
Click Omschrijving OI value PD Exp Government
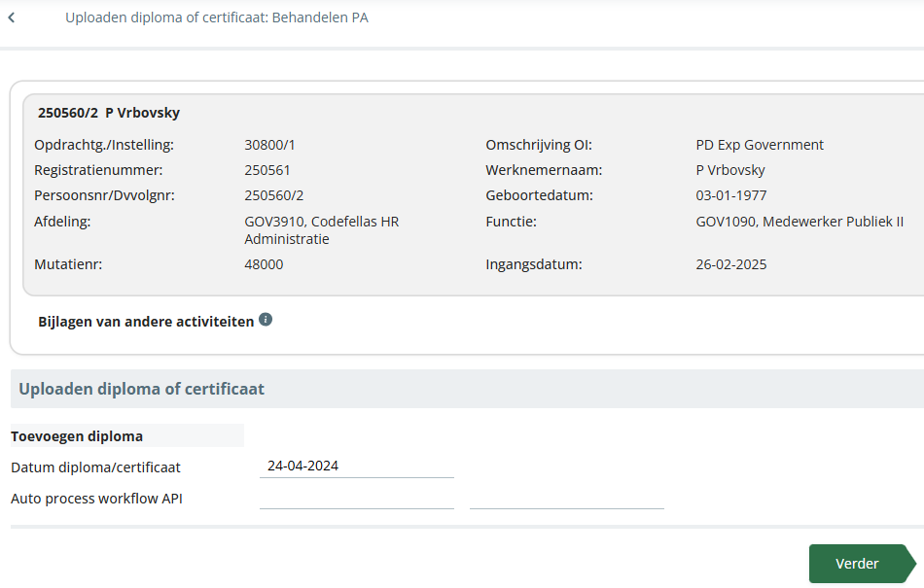760,145
